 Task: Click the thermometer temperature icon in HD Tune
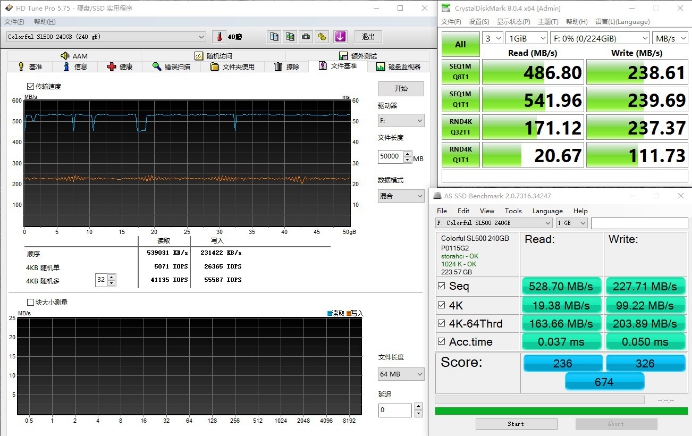pyautogui.click(x=218, y=37)
